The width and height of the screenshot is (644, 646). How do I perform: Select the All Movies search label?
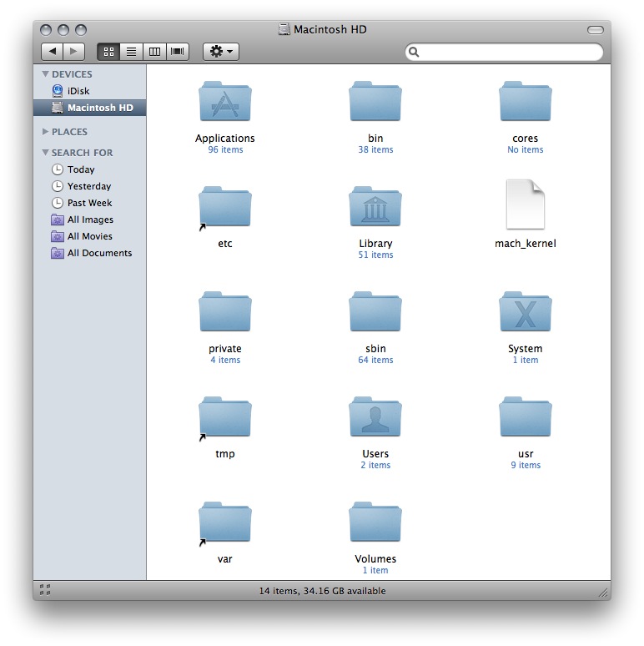90,236
